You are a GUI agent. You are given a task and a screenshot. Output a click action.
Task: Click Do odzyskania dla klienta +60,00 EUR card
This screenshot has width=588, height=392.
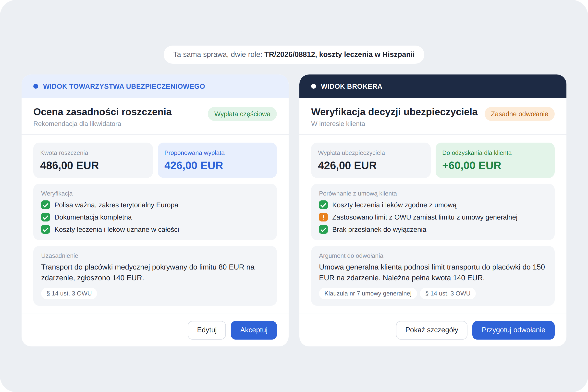495,160
